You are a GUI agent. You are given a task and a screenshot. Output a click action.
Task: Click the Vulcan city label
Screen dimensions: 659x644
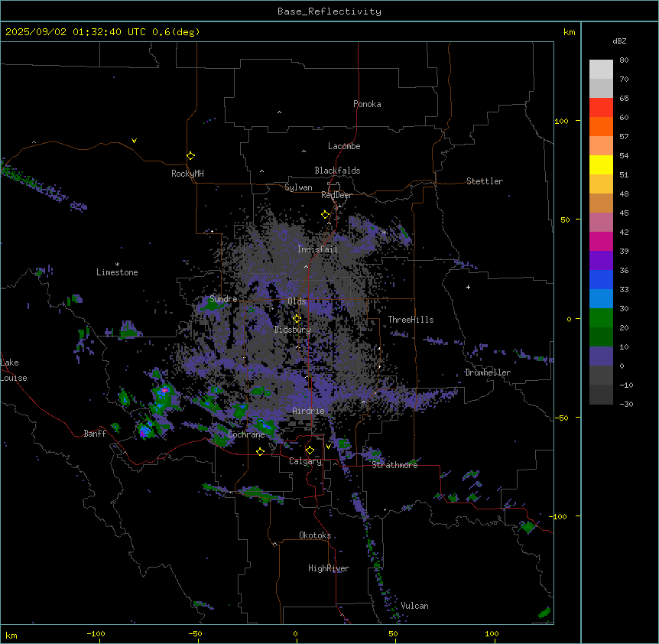(x=415, y=606)
